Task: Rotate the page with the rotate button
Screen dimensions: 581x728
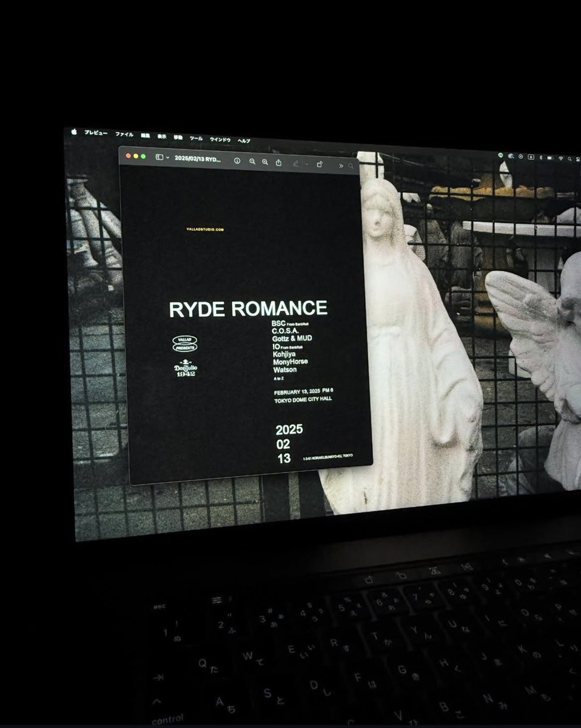Action: (320, 164)
